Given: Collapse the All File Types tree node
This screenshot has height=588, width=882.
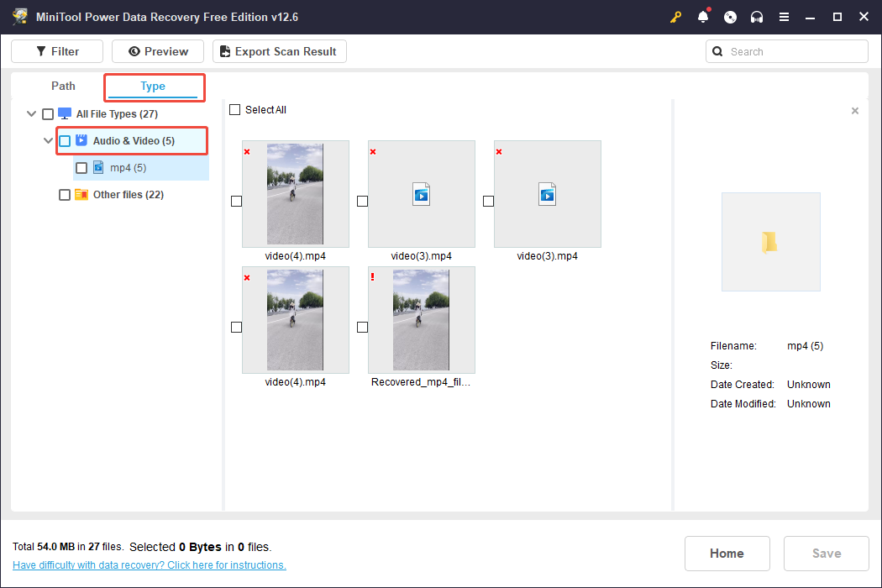Looking at the screenshot, I should click(31, 113).
